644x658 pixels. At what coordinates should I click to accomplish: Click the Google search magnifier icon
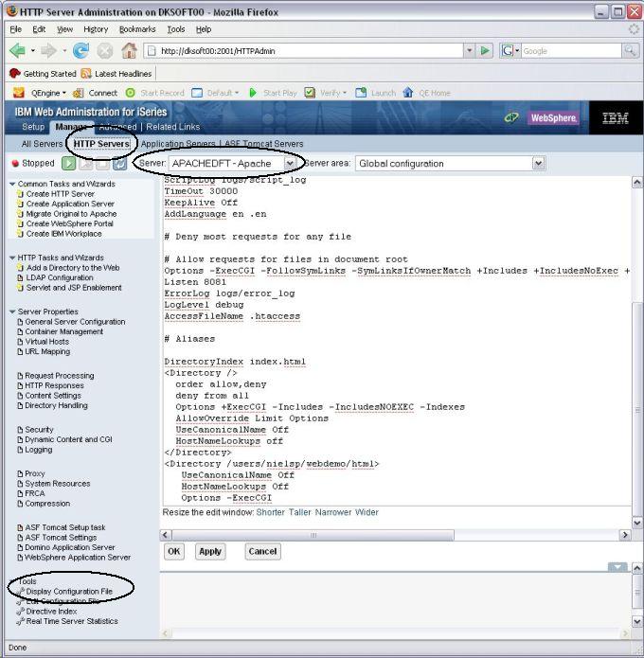(629, 51)
